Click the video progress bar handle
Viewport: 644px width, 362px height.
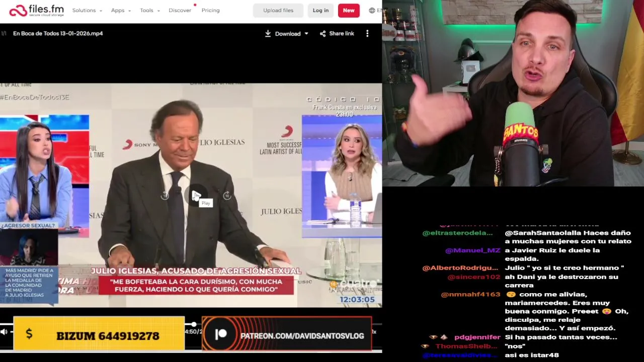click(194, 324)
